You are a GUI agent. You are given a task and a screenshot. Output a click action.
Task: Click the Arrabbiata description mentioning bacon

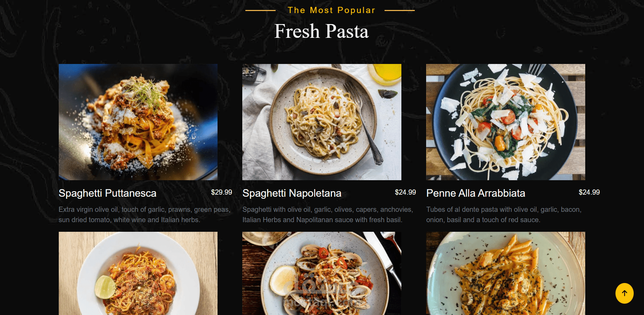point(503,215)
